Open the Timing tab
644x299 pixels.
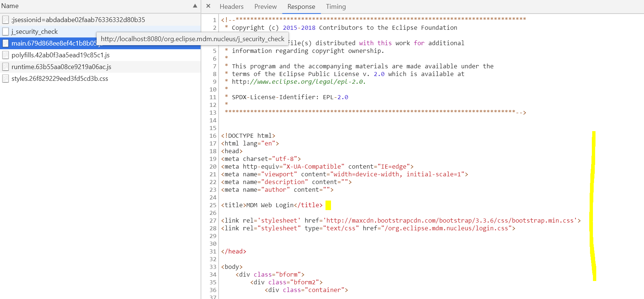point(336,7)
